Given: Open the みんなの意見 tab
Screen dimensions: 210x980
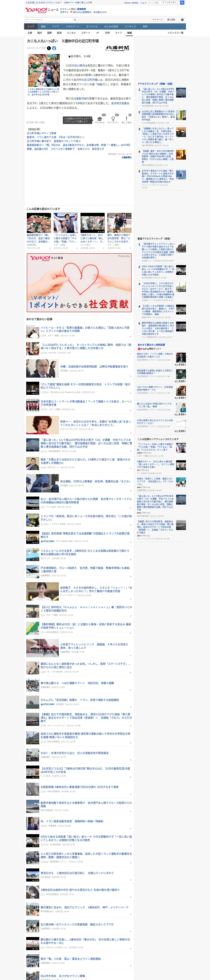Looking at the screenshot, I should (111, 27).
